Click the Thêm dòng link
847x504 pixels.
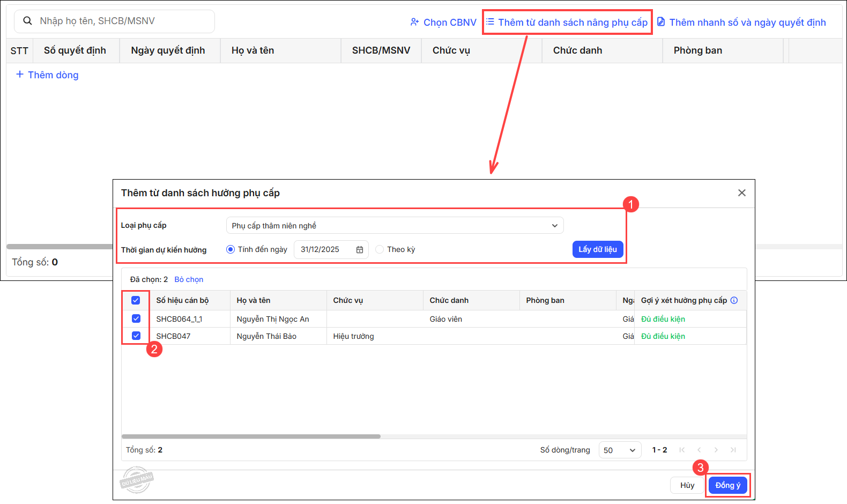[53, 75]
